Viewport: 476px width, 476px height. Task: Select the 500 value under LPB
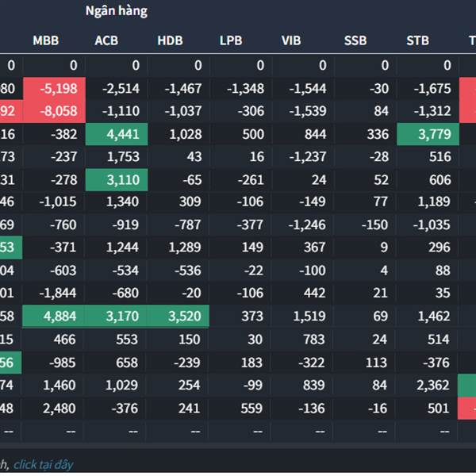click(253, 134)
